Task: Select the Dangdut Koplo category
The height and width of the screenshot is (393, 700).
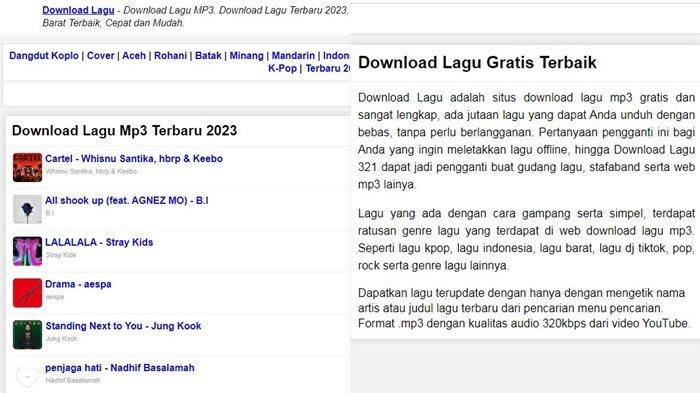Action: pos(44,56)
